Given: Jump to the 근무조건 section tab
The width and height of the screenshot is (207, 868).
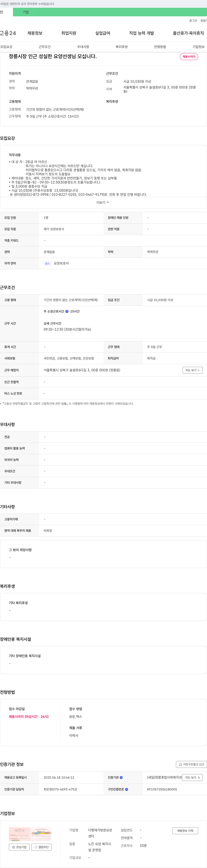Looking at the screenshot, I should point(44,47).
